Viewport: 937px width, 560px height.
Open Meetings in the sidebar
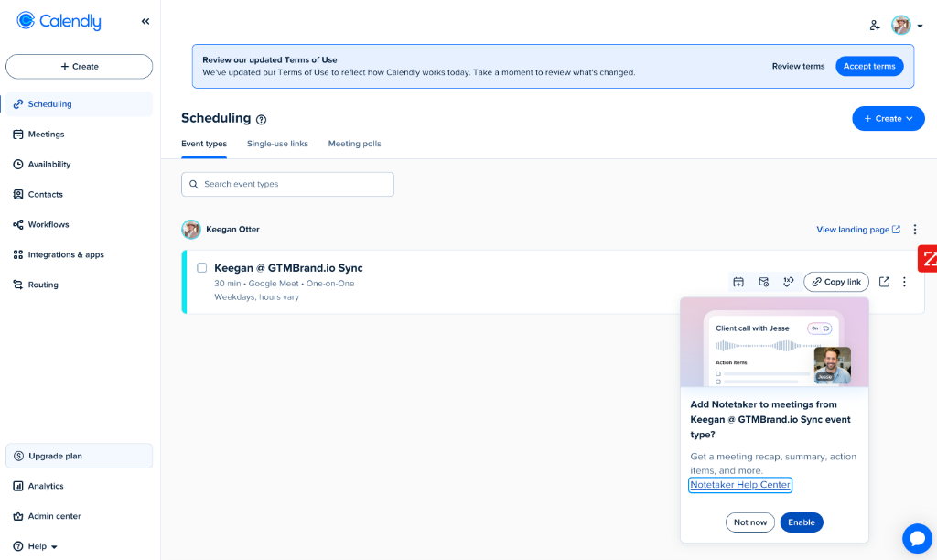tap(79, 134)
